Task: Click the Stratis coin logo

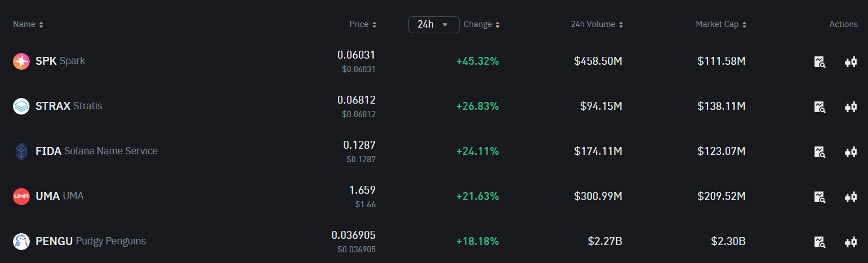Action: (21, 106)
